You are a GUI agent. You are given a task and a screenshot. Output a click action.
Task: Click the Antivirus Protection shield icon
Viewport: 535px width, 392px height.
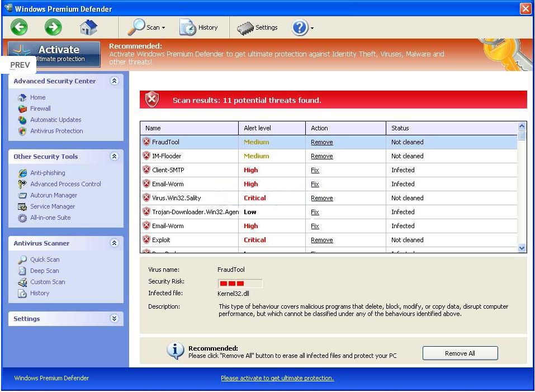[x=22, y=131]
